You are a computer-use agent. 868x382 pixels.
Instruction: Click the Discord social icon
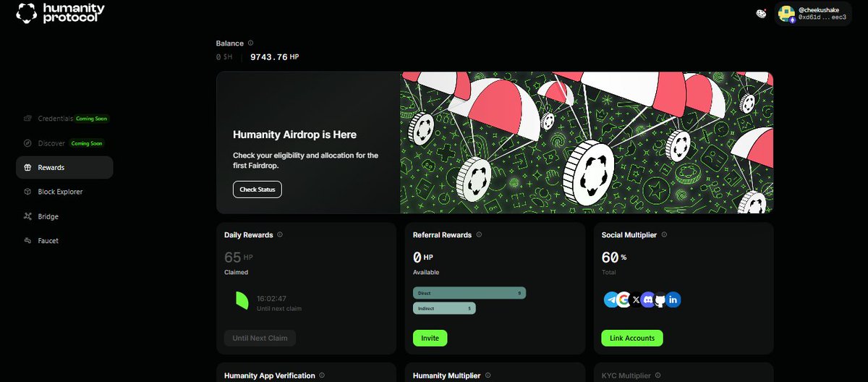648,299
